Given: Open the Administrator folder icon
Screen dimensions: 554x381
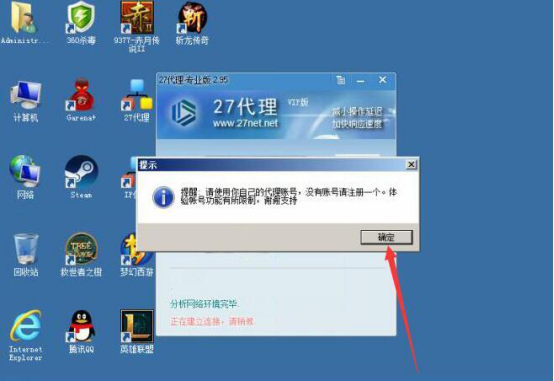Looking at the screenshot, I should (24, 23).
